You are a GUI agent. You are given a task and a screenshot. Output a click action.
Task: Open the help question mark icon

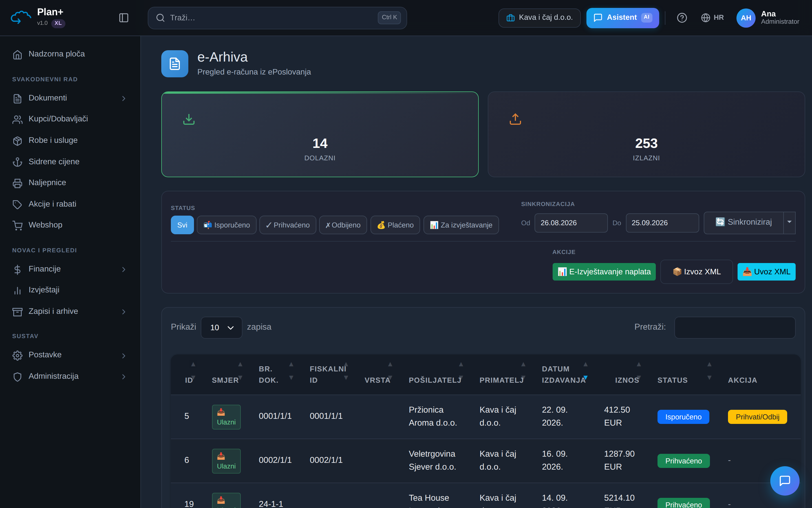[682, 18]
